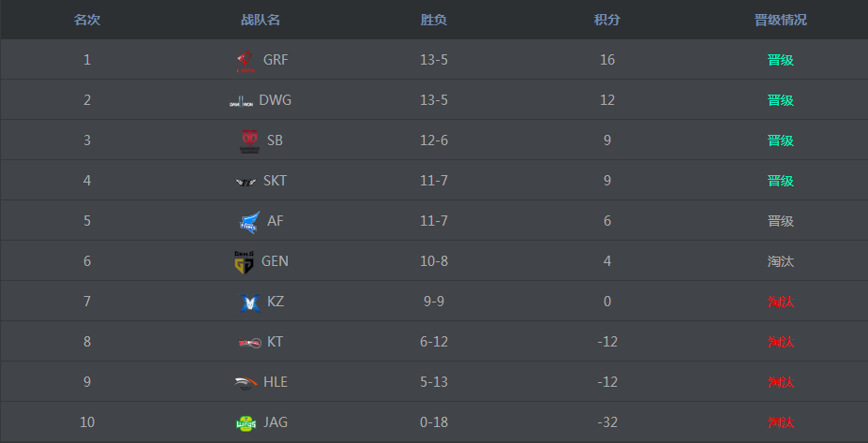Click the AF team logo icon
The width and height of the screenshot is (868, 443).
point(248,222)
